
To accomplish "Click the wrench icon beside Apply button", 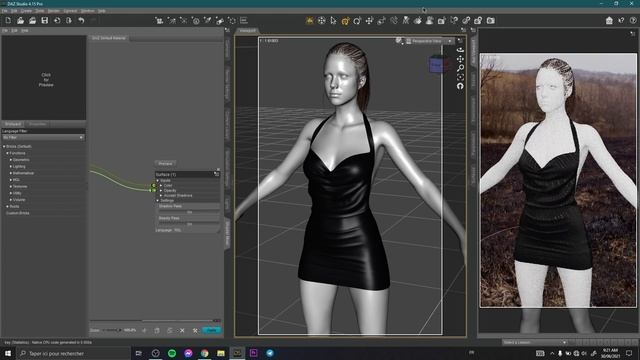I will pos(195,330).
